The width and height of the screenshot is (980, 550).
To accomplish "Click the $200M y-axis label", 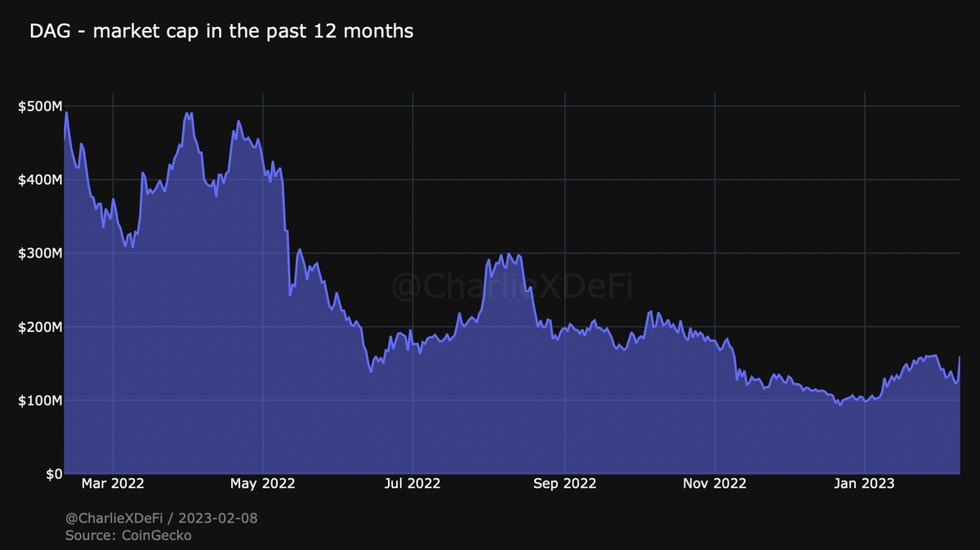I will pos(38,327).
